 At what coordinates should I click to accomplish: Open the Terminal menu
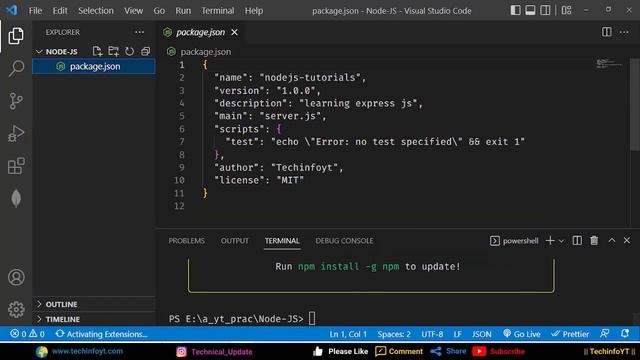tap(218, 11)
